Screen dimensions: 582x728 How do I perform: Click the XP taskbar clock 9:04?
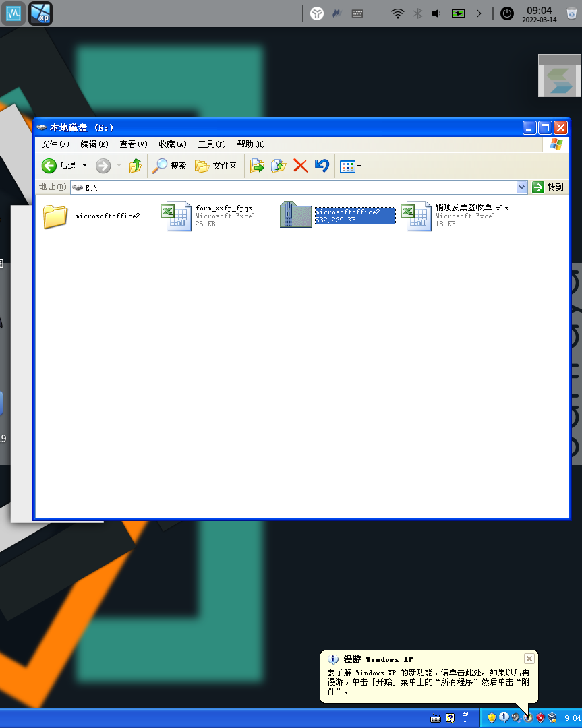pos(573,719)
